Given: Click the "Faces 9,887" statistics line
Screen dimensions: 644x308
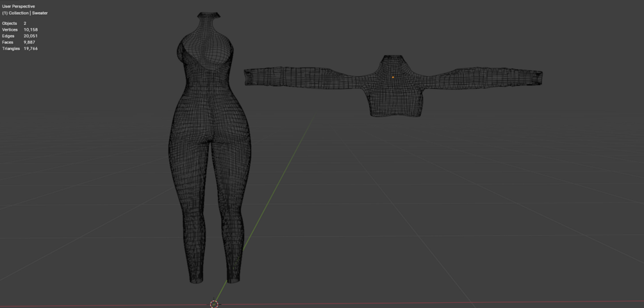Looking at the screenshot, I should (19, 42).
